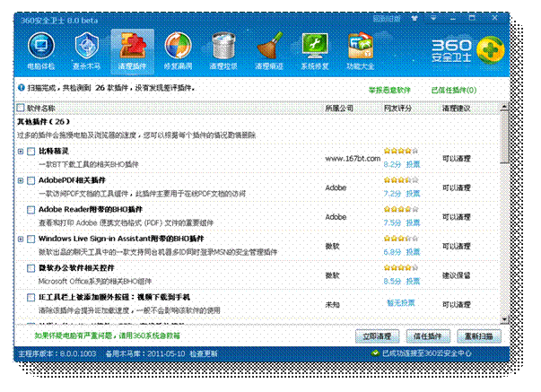Click 投票 for 比特精灵

[x=413, y=164]
